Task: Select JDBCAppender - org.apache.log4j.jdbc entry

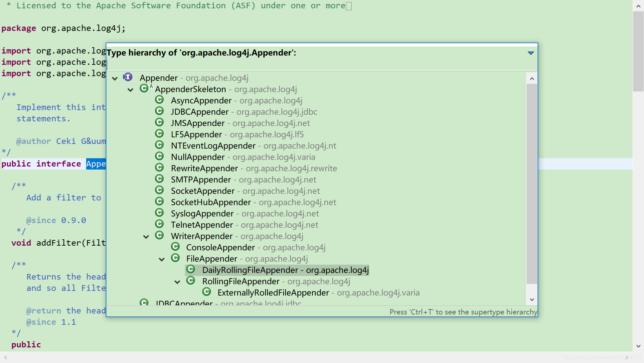Action: (244, 112)
